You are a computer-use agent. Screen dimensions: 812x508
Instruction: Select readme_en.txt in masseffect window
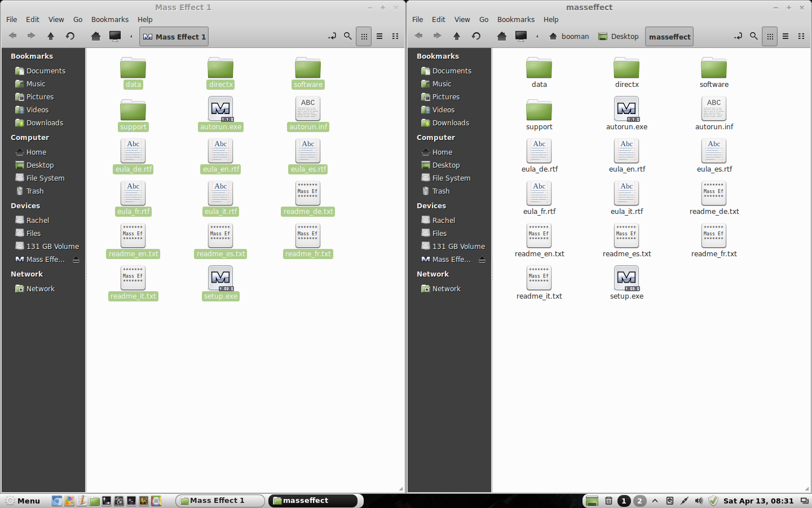pyautogui.click(x=539, y=241)
